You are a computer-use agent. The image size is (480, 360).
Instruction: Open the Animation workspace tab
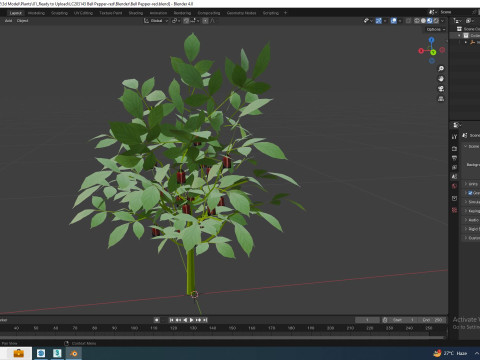point(158,13)
